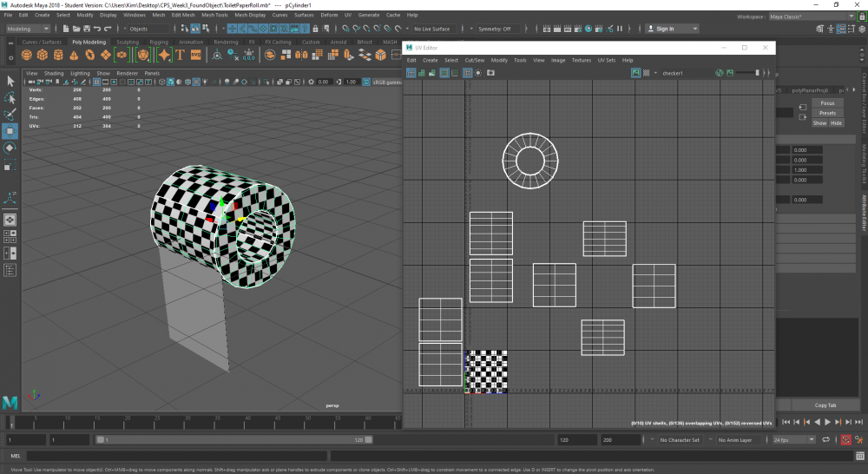Activate the Move tool in the toolbox
Image resolution: width=868 pixels, height=474 pixels.
point(10,131)
